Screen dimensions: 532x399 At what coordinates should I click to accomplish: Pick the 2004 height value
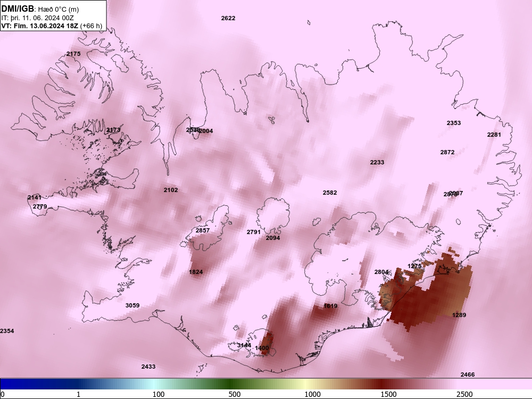coord(206,131)
